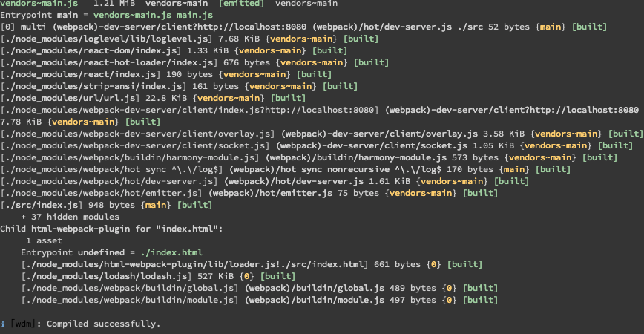Click 'Entrypoint undefined' text
This screenshot has width=644, height=334.
(x=73, y=252)
